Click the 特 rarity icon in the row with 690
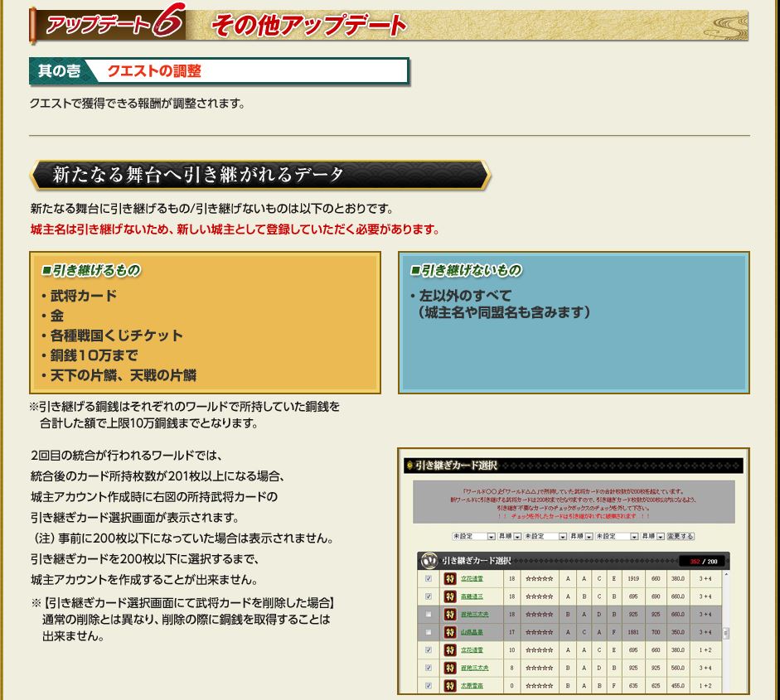 (450, 596)
